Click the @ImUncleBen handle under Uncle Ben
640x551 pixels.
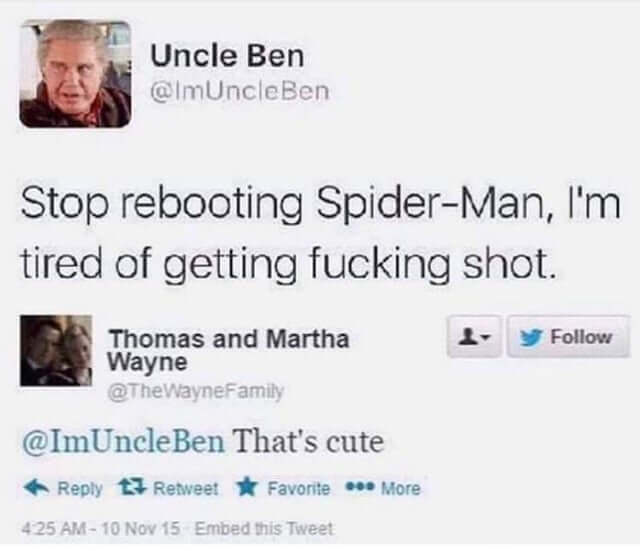[x=238, y=91]
